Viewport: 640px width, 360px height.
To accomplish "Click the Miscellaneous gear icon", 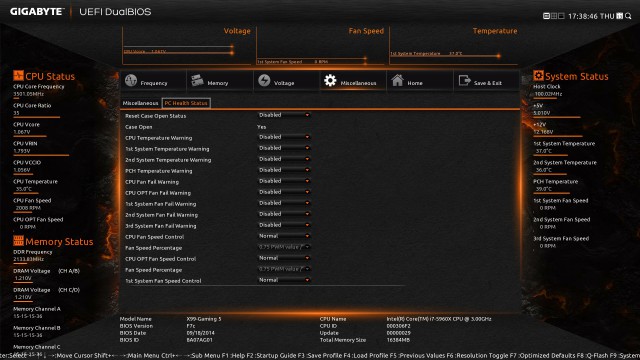I will click(x=330, y=80).
